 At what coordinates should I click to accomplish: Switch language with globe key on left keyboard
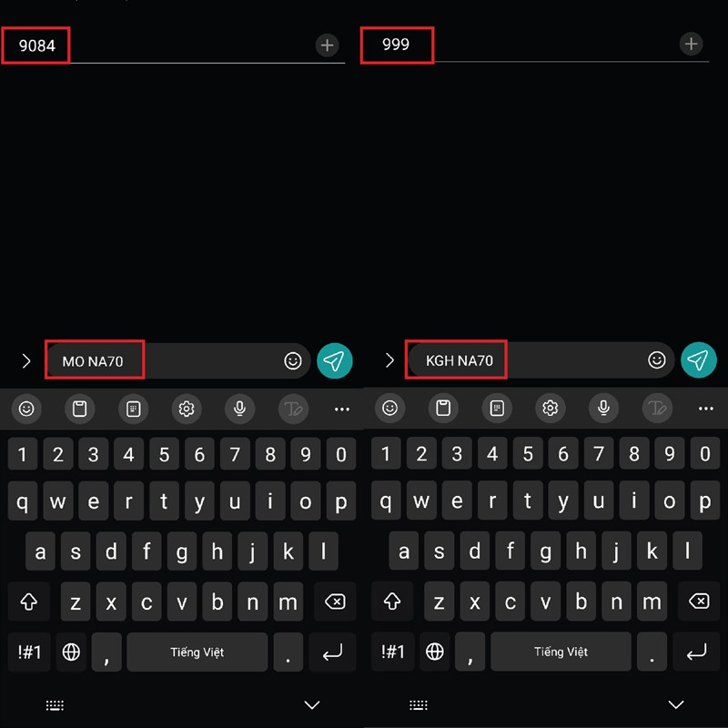[x=71, y=652]
